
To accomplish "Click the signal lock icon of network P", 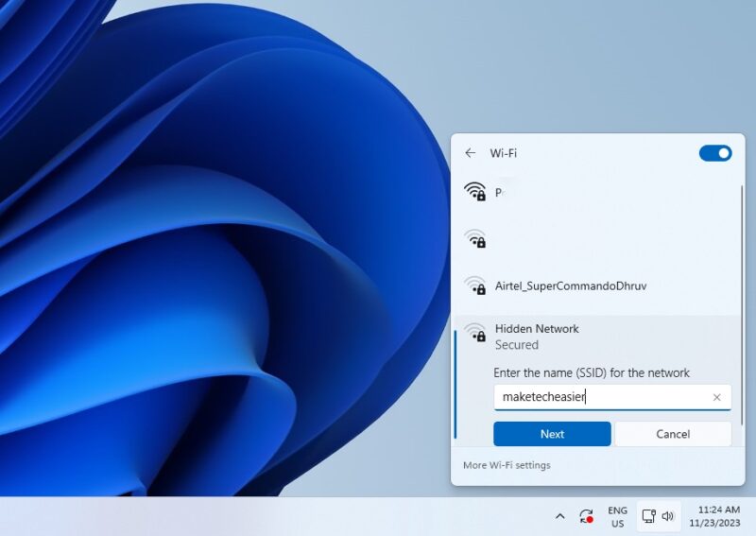I will pos(475,192).
